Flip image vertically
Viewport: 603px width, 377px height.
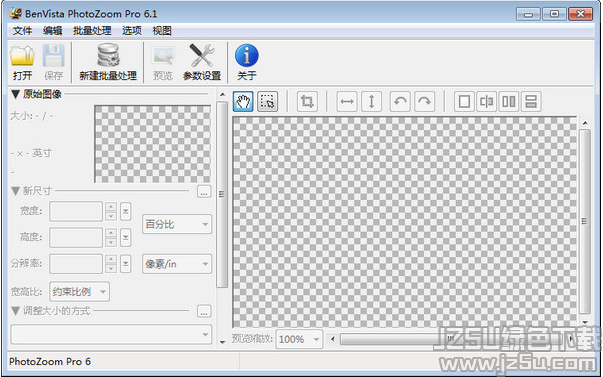pos(371,102)
